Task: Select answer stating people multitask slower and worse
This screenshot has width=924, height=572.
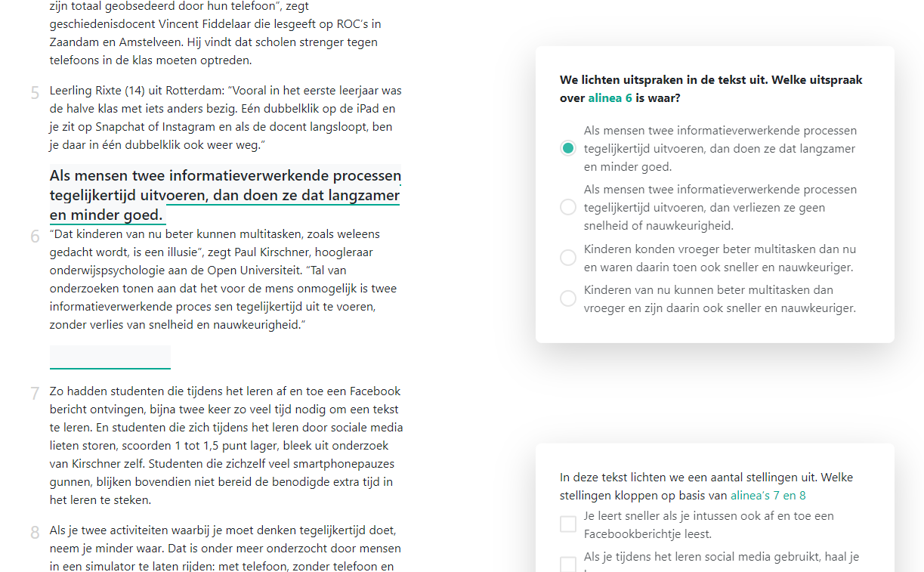Action: point(567,148)
